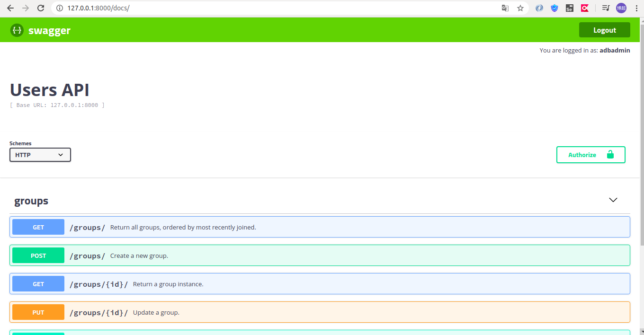Viewport: 644px width, 335px height.
Task: Click the round compass extension icon
Action: coord(539,8)
